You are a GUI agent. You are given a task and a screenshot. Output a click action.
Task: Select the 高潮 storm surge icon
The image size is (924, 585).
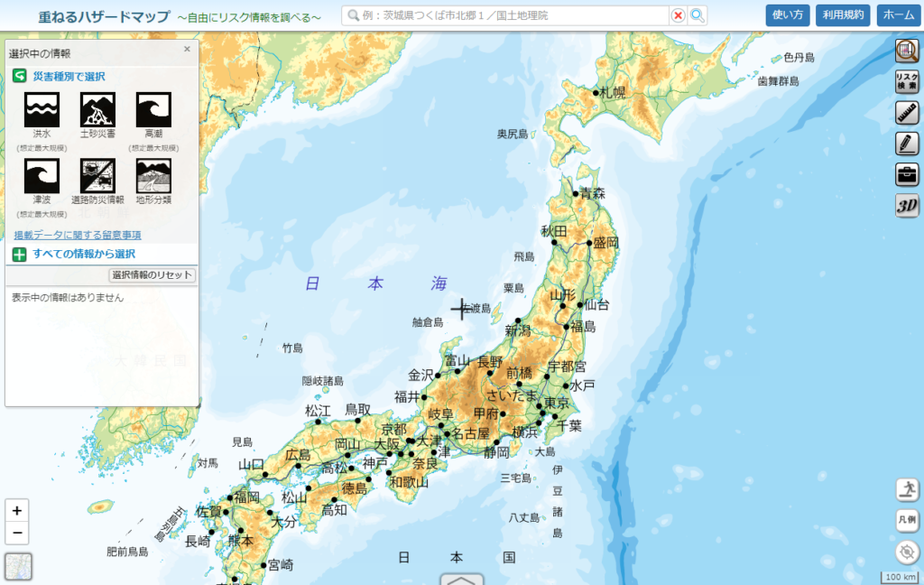tap(153, 110)
